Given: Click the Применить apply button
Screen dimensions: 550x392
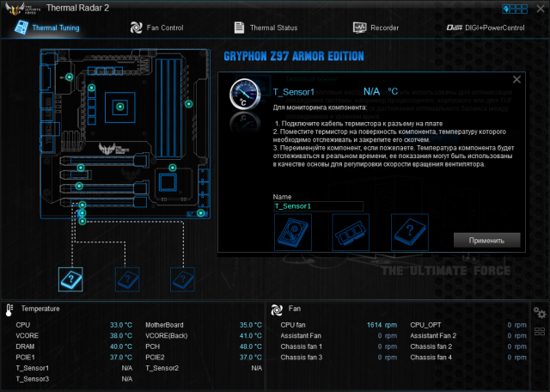Looking at the screenshot, I should coord(486,241).
